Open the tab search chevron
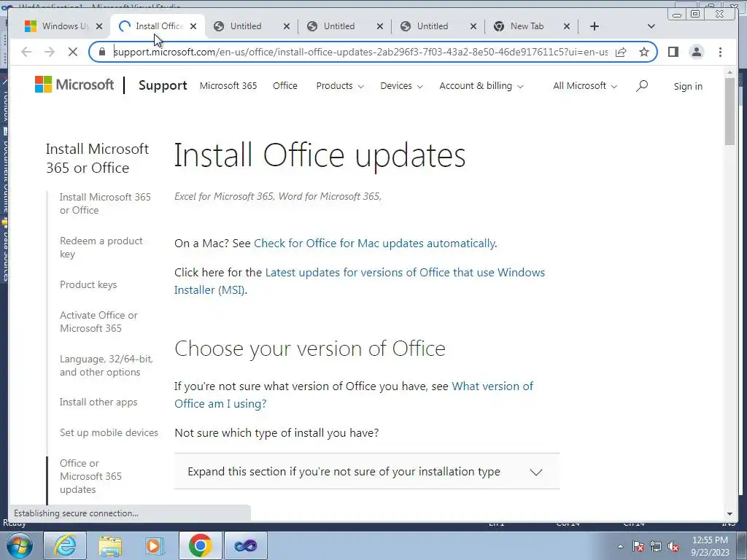 click(x=651, y=26)
